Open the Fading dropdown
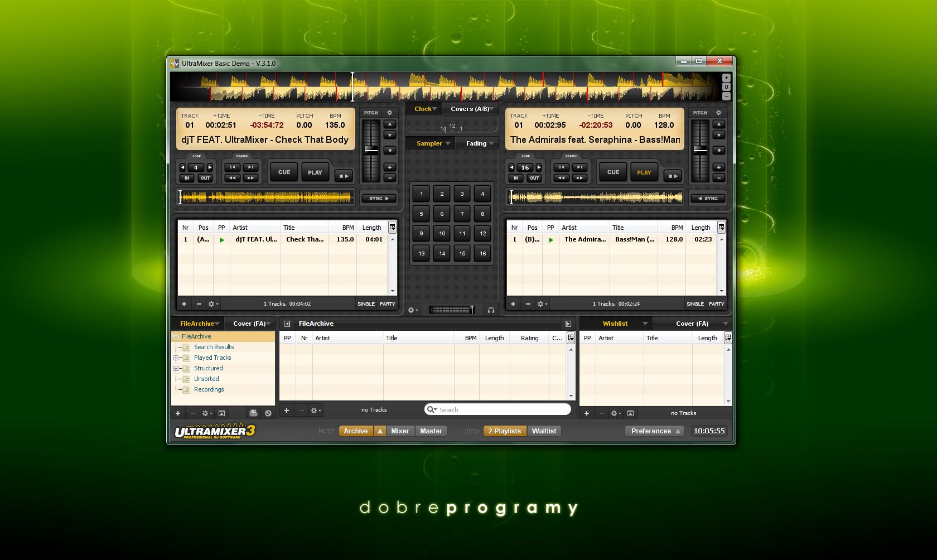This screenshot has width=937, height=560. [x=477, y=143]
